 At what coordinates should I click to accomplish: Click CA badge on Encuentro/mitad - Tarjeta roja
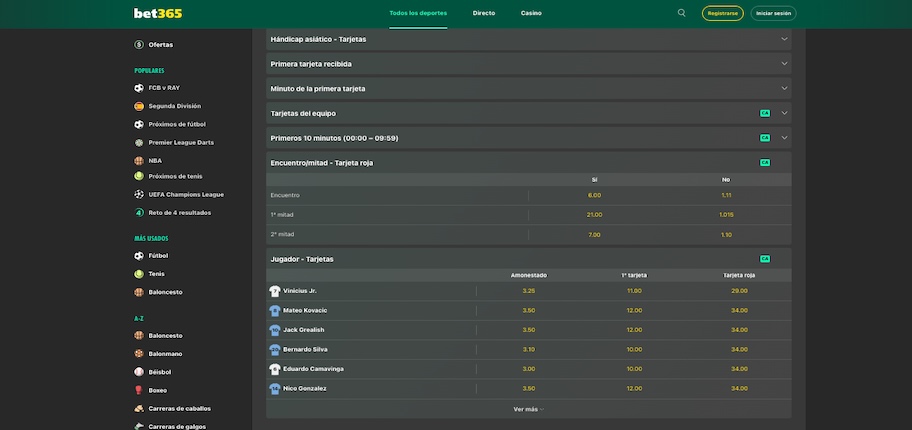point(765,163)
